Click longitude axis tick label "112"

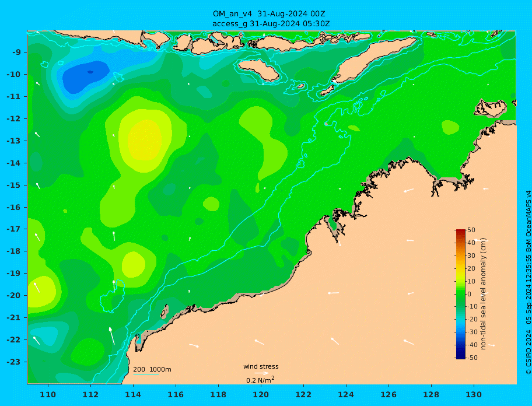90,395
